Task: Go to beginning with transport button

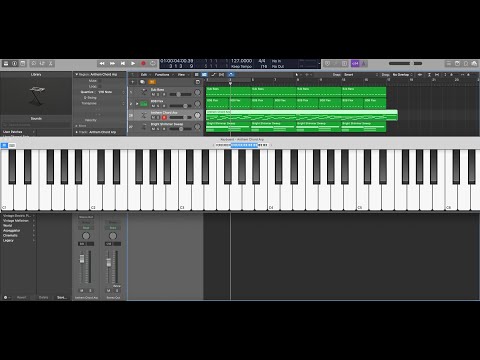Action: pyautogui.click(x=123, y=63)
